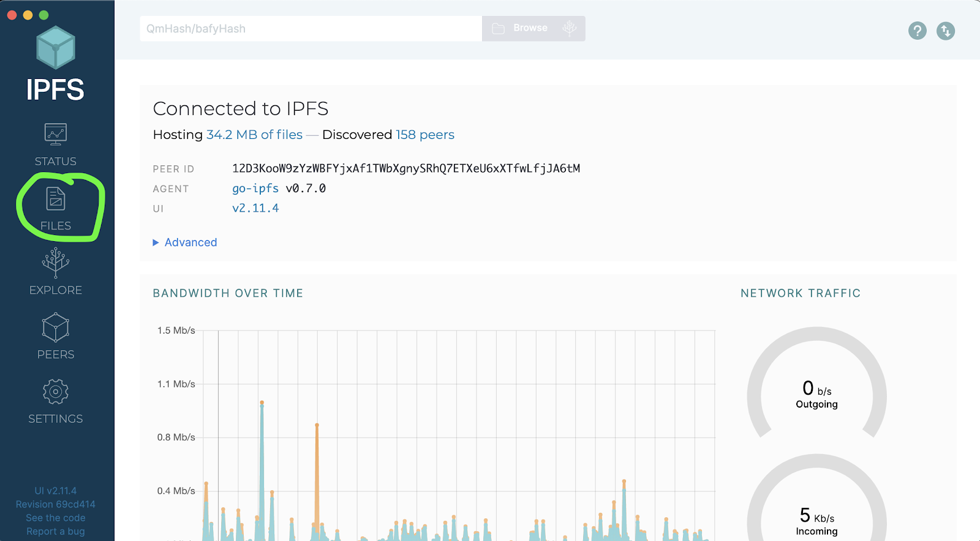This screenshot has width=980, height=541.
Task: Click the 0.4 Mb/s axis label
Action: (x=176, y=491)
